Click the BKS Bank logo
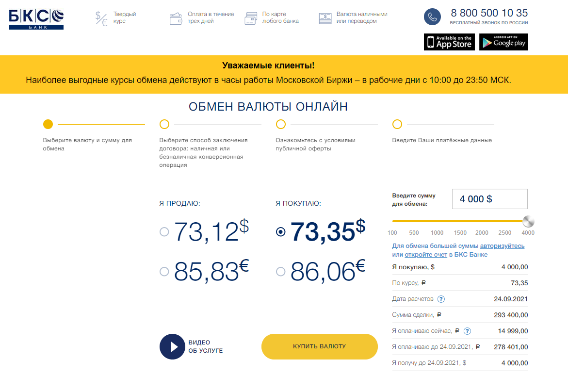568x392 pixels. (x=36, y=19)
